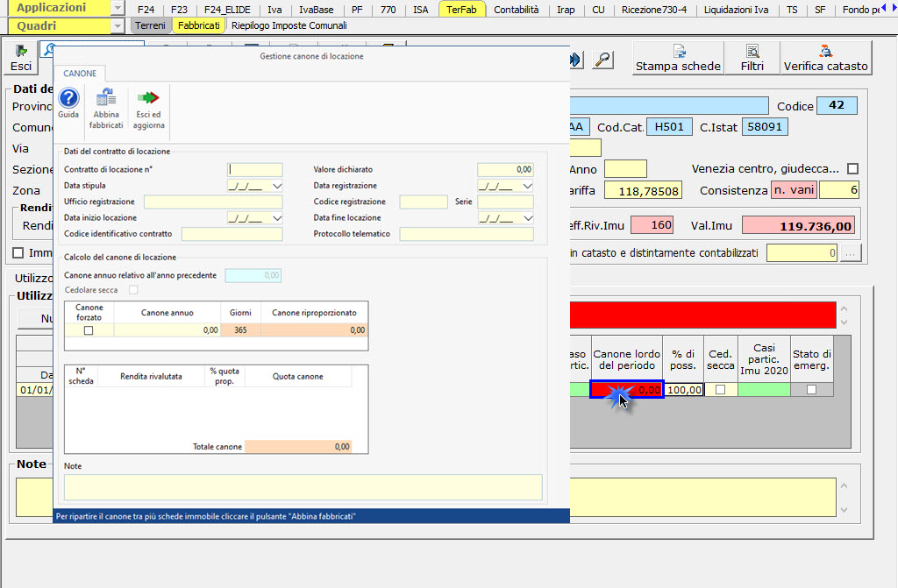Click the Esci ed aggiorna arrow icon
Image resolution: width=898 pixels, height=588 pixels.
click(148, 99)
